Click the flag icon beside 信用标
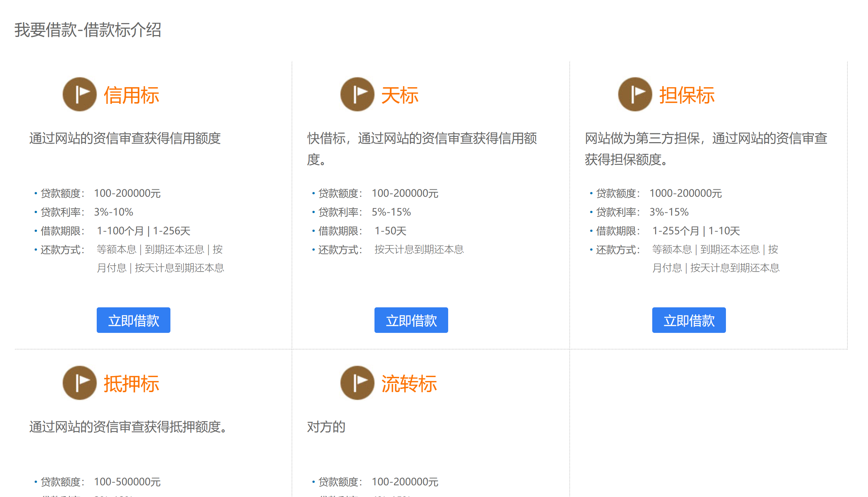This screenshot has width=868, height=497. 79,94
